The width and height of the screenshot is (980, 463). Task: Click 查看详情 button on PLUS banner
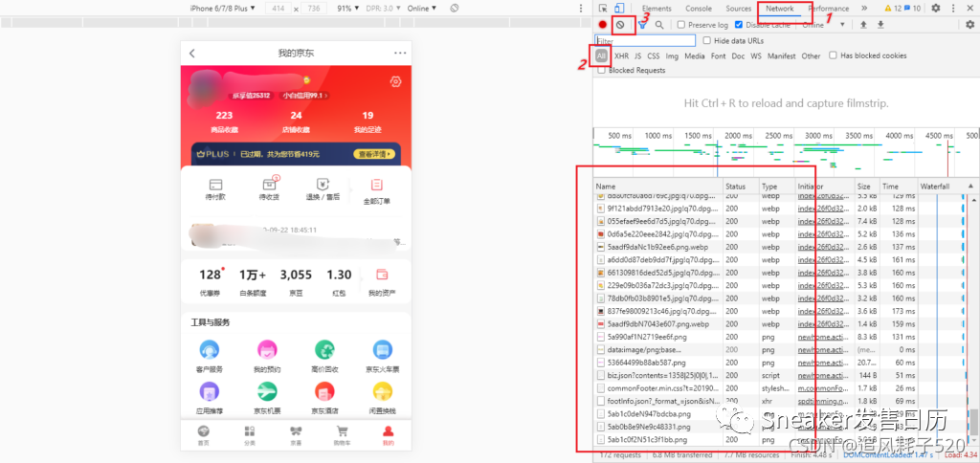click(x=374, y=154)
